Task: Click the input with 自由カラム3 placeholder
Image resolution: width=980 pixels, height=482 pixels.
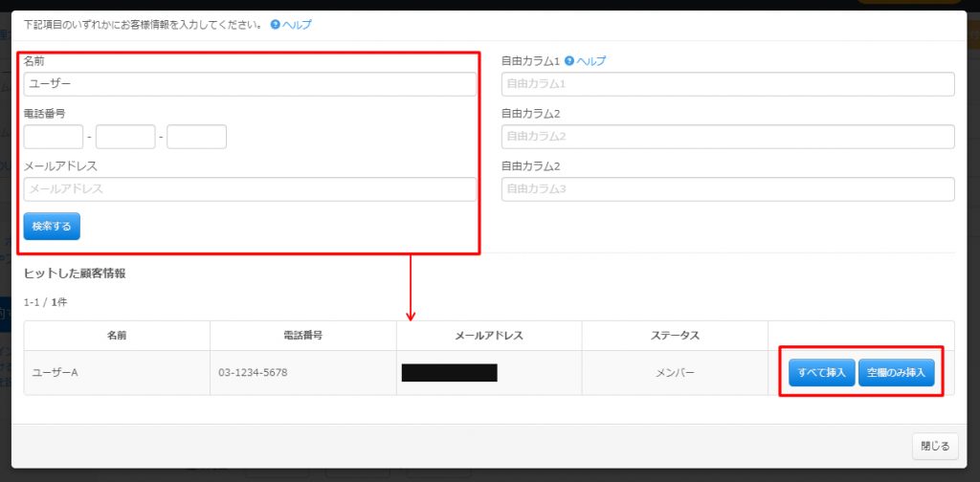Action: [727, 189]
